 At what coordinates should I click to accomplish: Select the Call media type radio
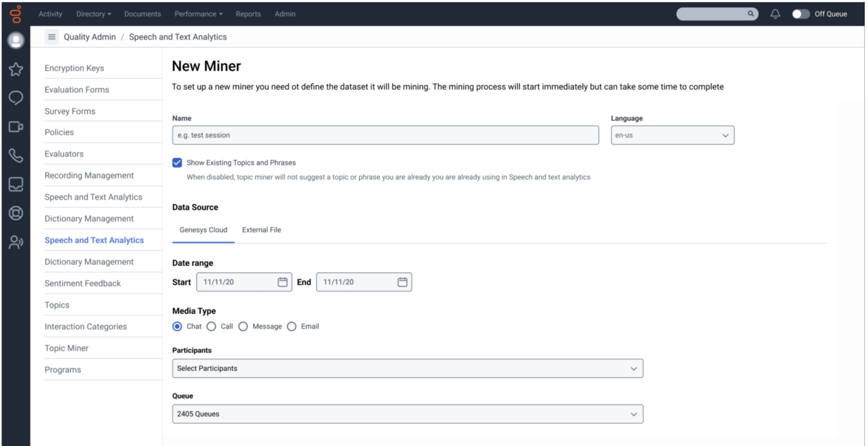[x=211, y=326]
